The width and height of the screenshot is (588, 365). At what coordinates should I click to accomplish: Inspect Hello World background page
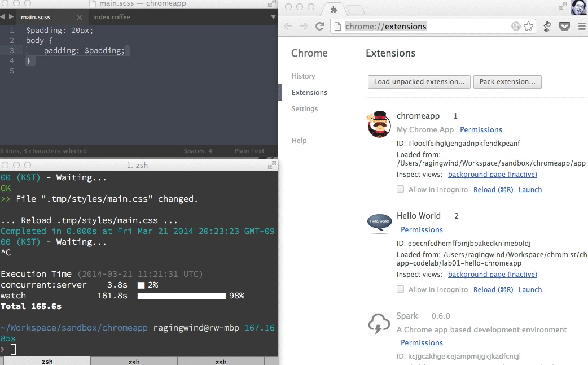click(493, 274)
